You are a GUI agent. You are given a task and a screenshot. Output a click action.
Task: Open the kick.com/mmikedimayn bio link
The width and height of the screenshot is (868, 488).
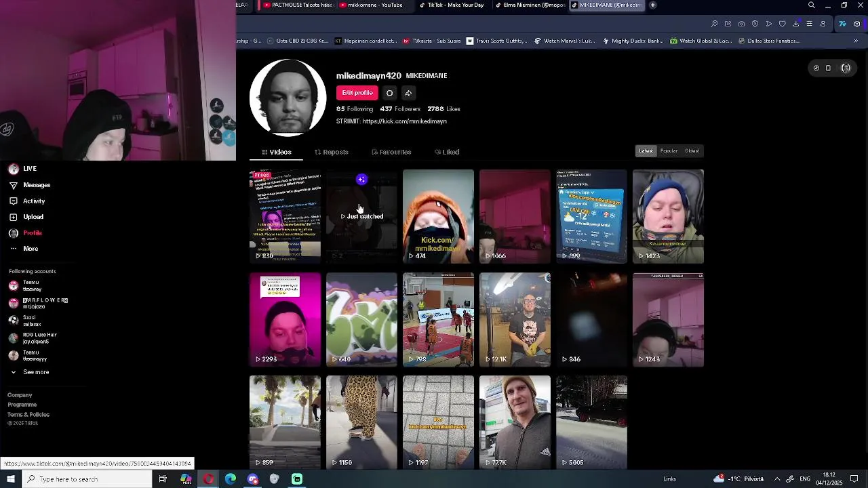click(x=404, y=121)
